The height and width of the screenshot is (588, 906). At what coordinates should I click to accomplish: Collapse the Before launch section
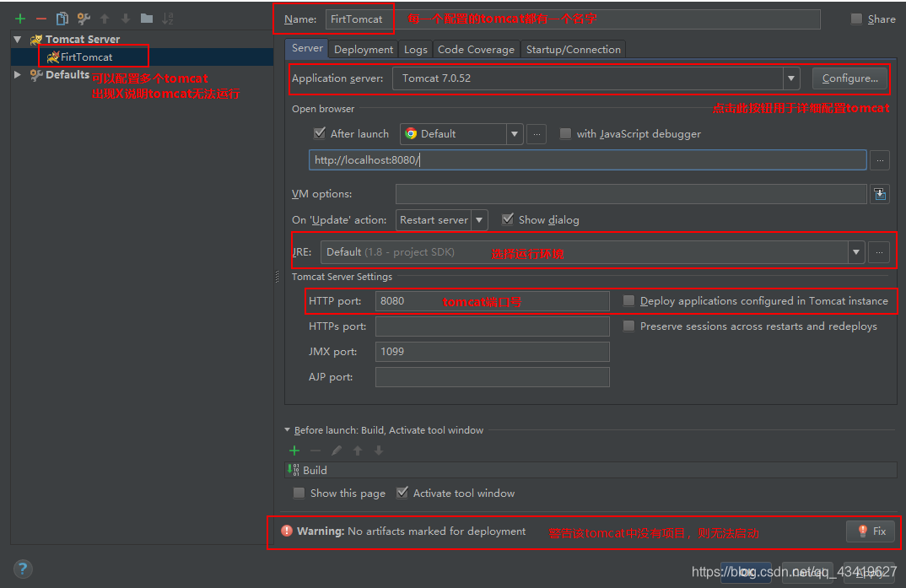pos(287,429)
